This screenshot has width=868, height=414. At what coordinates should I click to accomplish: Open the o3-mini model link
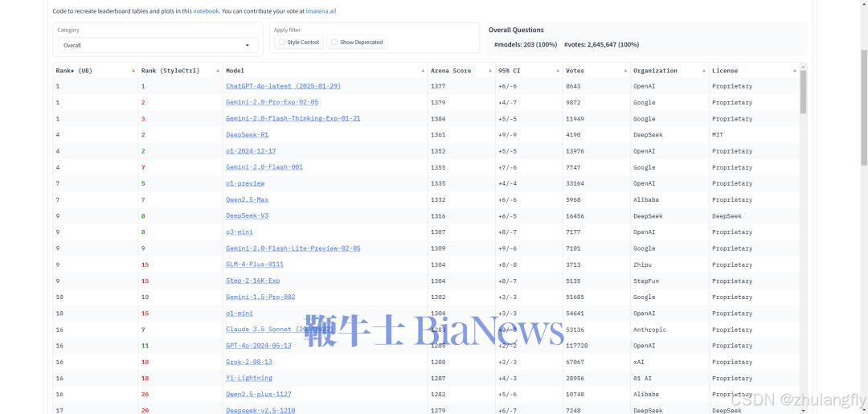click(x=240, y=232)
